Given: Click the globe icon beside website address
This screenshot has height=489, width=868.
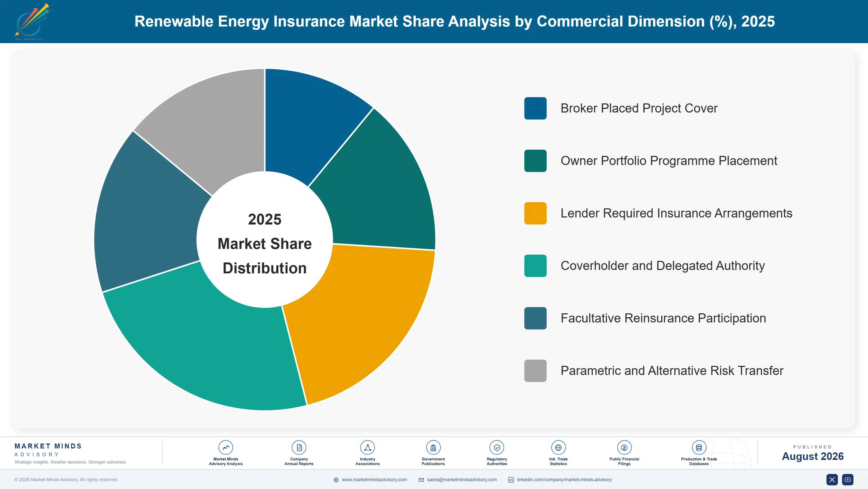Looking at the screenshot, I should 336,480.
